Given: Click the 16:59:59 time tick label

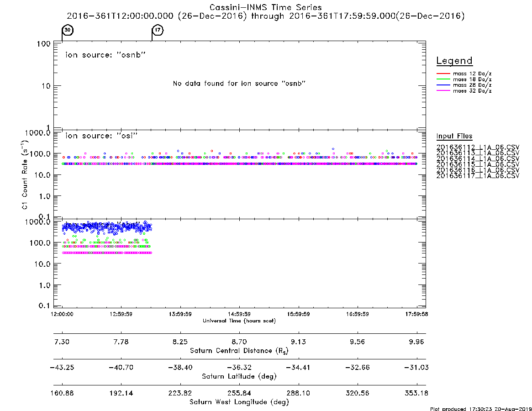Looking at the screenshot, I should coord(357,314).
